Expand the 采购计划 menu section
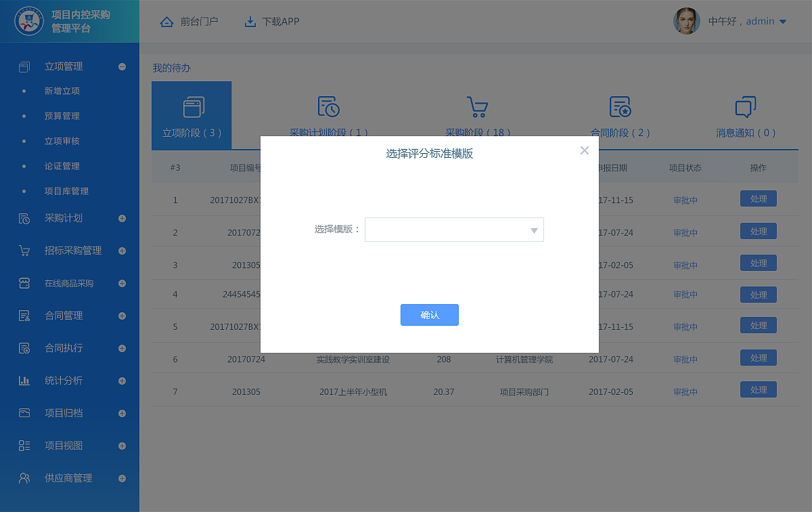The width and height of the screenshot is (812, 512). coord(122,218)
